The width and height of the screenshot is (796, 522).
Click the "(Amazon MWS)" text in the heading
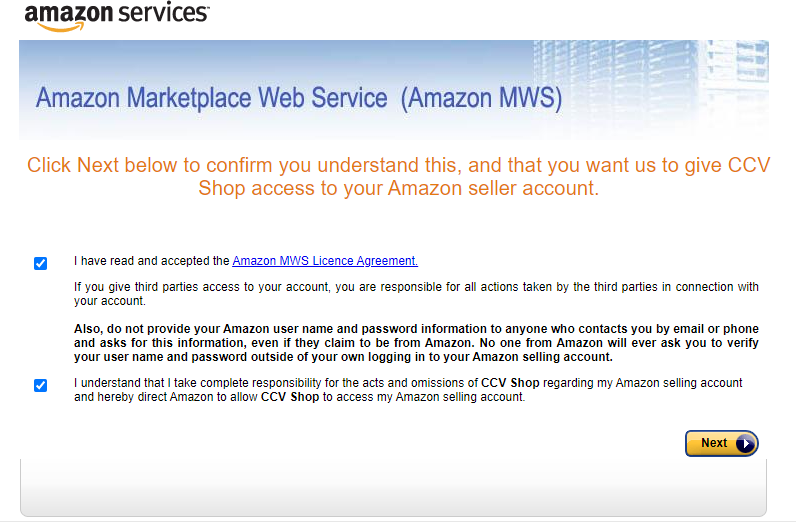coord(483,98)
